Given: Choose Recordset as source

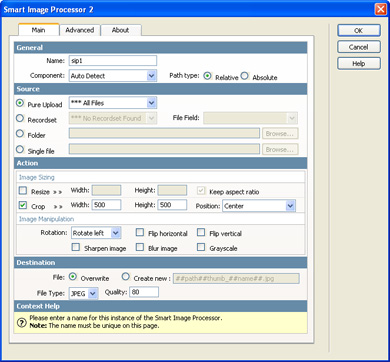Looking at the screenshot, I should pyautogui.click(x=20, y=118).
